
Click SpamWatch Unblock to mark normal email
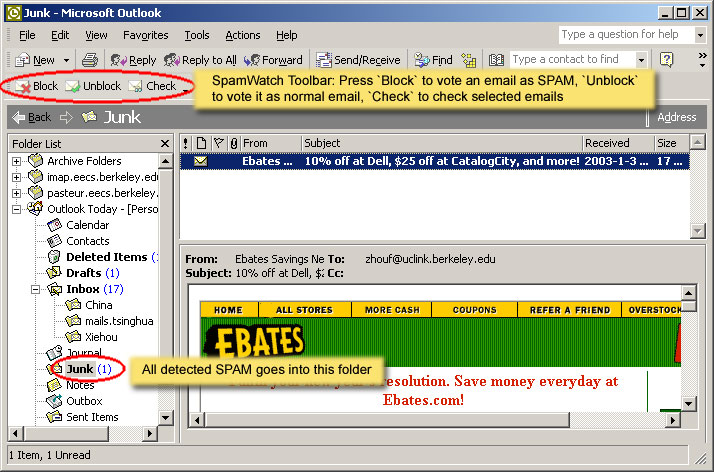pos(93,86)
